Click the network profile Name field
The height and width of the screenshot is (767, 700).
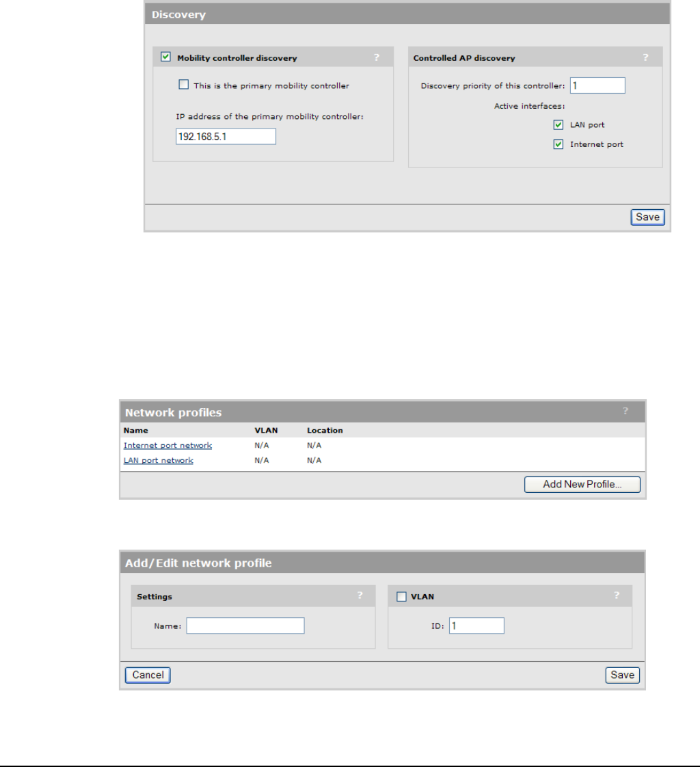[x=245, y=625]
